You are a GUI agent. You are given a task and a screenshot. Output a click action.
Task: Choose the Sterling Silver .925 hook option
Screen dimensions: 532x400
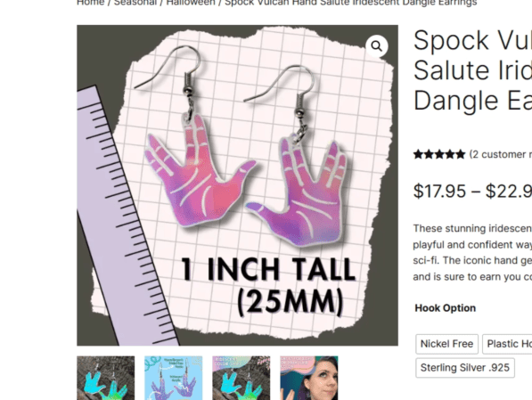tap(465, 367)
